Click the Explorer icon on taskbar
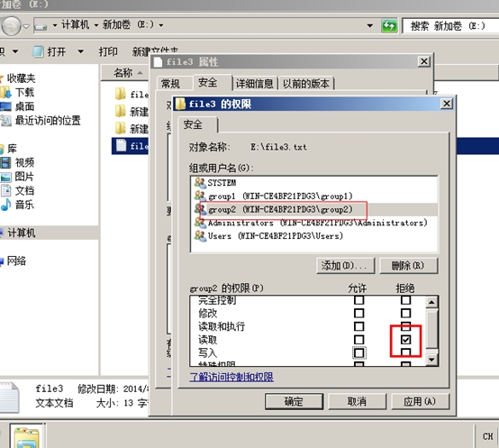Screen dimensions: 499x448 [27, 437]
